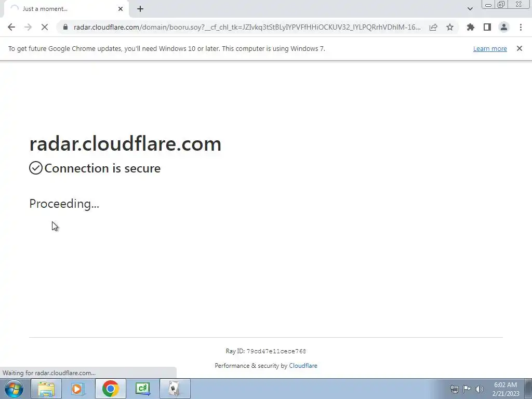Open the Chrome three-dot menu
The width and height of the screenshot is (532, 399).
[x=521, y=27]
